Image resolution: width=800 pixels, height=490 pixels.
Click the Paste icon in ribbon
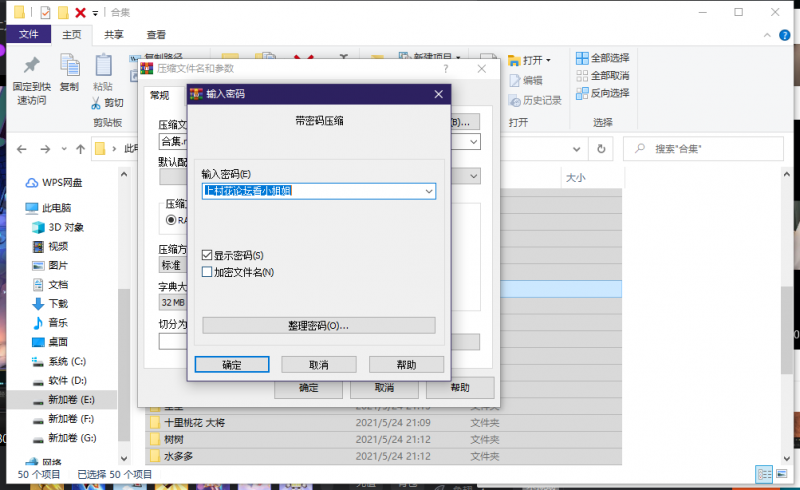click(103, 66)
